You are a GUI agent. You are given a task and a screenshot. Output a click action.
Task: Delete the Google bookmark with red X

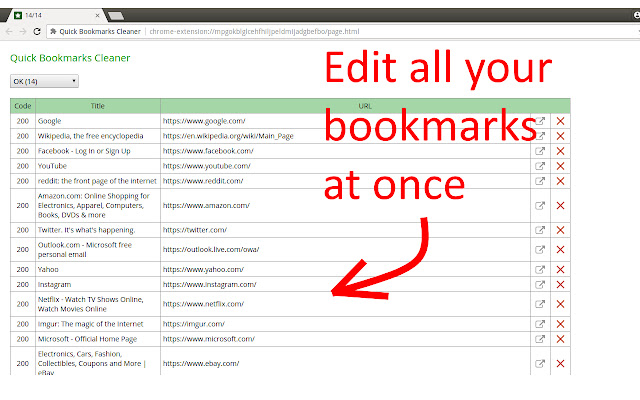(560, 121)
